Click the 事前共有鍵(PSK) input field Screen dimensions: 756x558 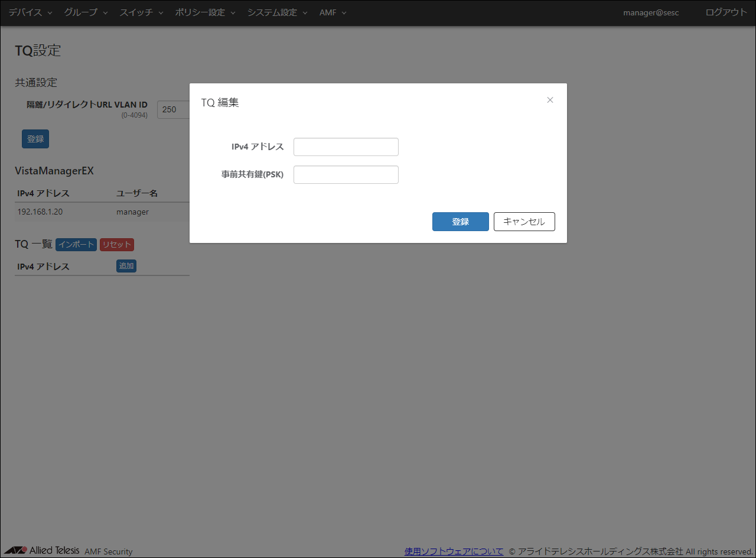point(346,175)
